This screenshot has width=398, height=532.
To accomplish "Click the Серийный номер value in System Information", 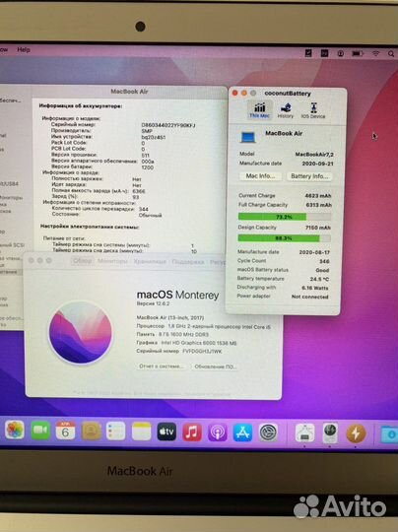I will (168, 125).
